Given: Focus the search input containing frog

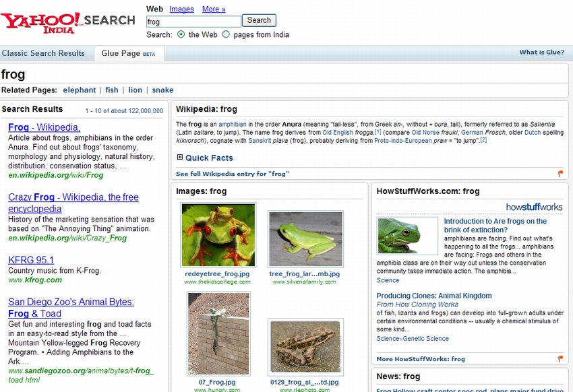Looking at the screenshot, I should click(193, 22).
